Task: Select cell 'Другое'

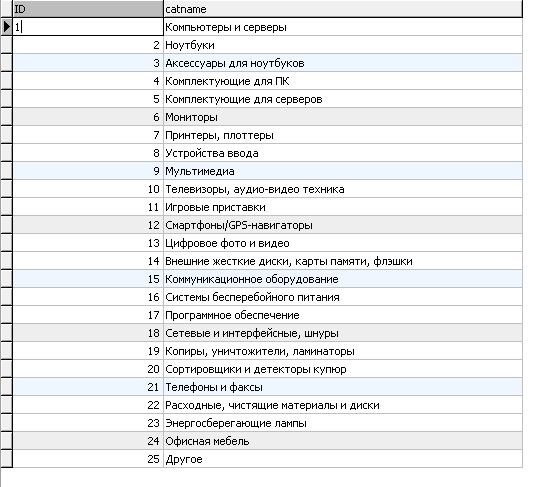Action: point(343,459)
